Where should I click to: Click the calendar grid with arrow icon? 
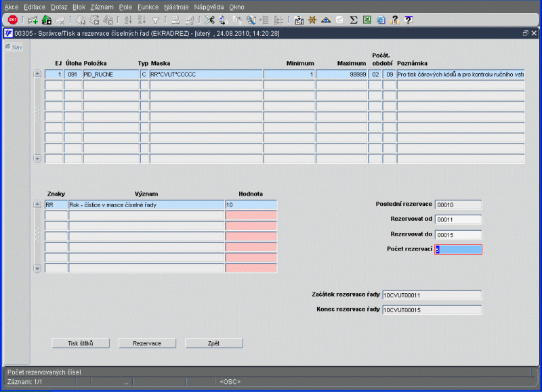299,20
